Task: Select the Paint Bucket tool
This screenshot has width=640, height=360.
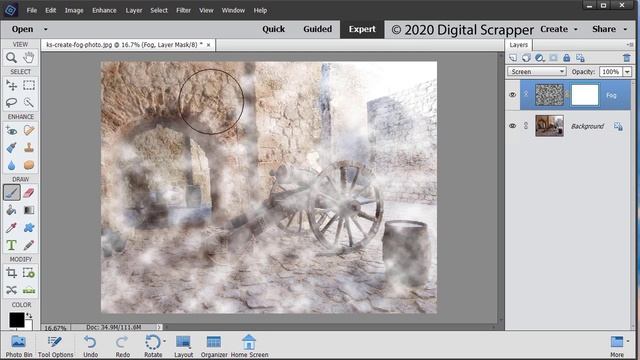Action: click(x=11, y=210)
